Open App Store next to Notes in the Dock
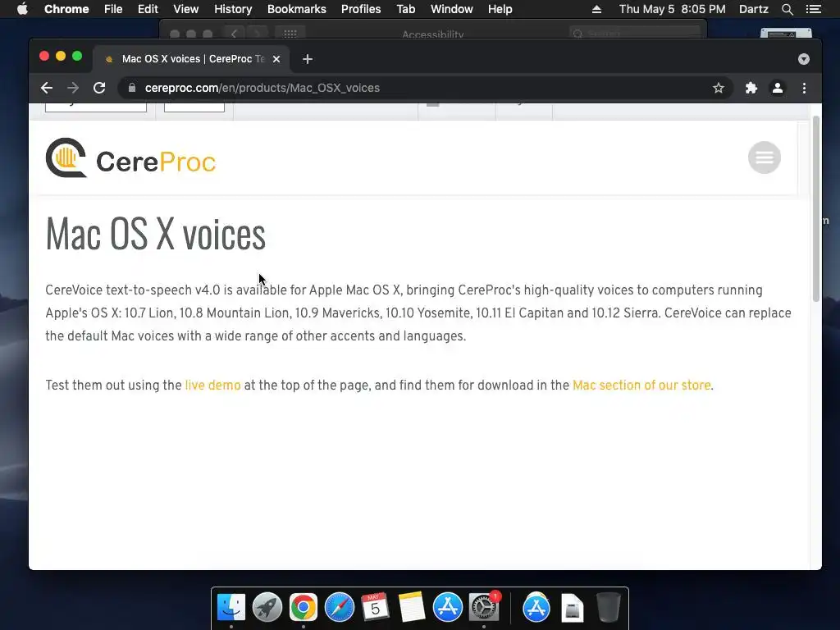Screen dimensions: 840x630 click(448, 607)
